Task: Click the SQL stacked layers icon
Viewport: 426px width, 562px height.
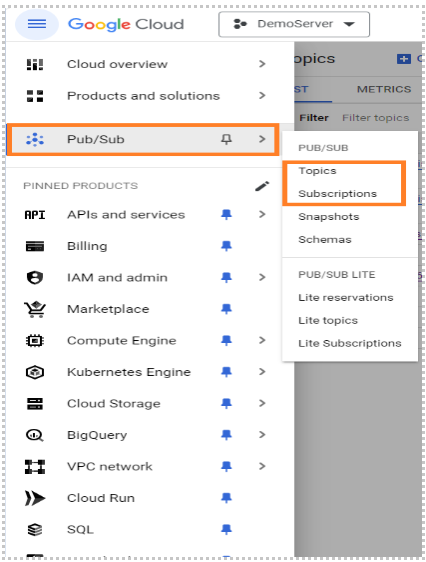Action: pos(35,529)
